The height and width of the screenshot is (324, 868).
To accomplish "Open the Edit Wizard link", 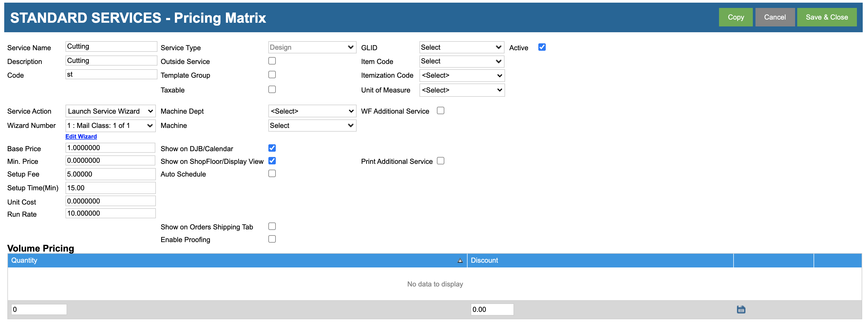I will 81,137.
